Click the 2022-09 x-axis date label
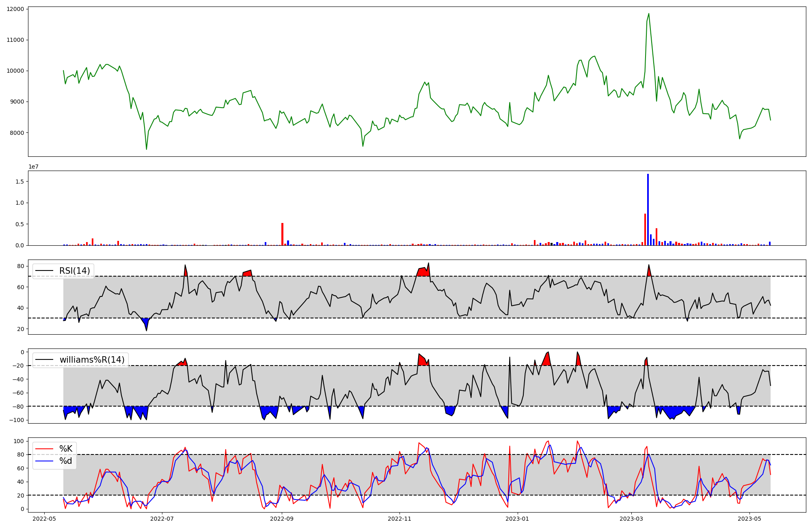 [282, 519]
